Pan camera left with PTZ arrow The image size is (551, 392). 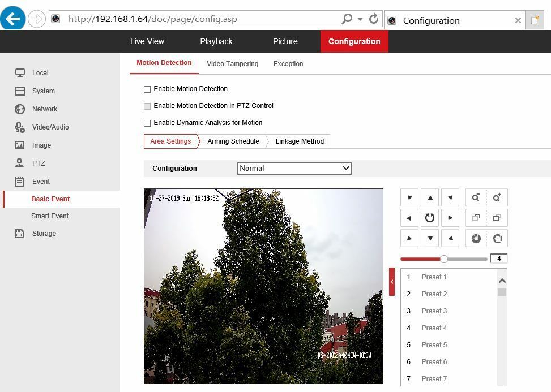click(409, 218)
